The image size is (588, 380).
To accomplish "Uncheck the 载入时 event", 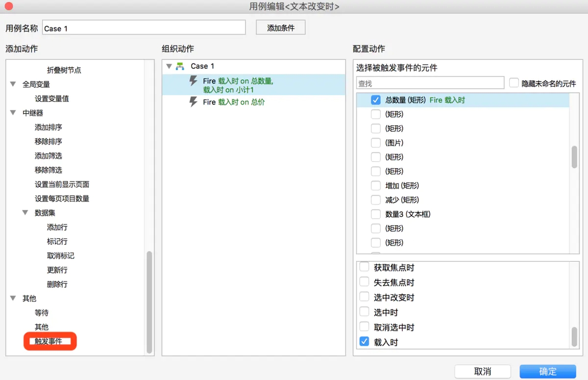I will (x=364, y=342).
